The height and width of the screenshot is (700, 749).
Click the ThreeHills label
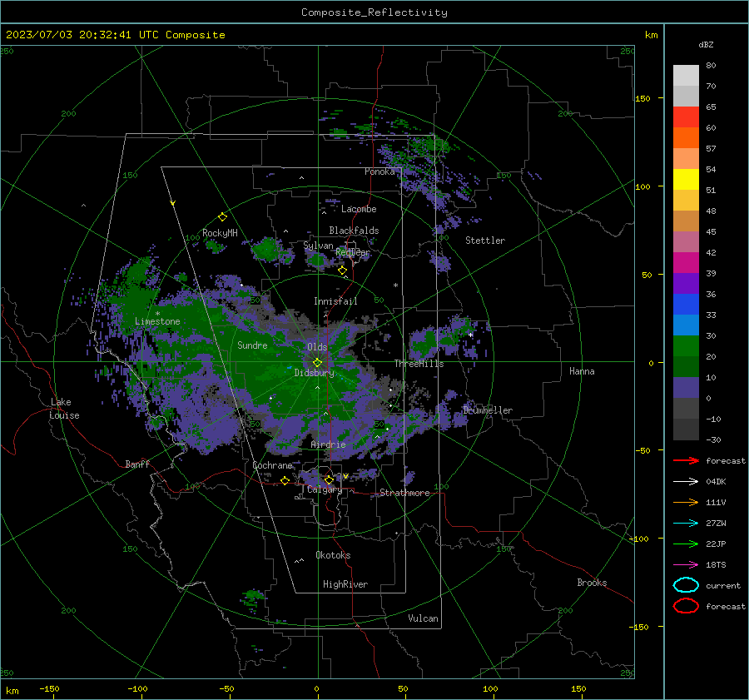click(x=419, y=364)
